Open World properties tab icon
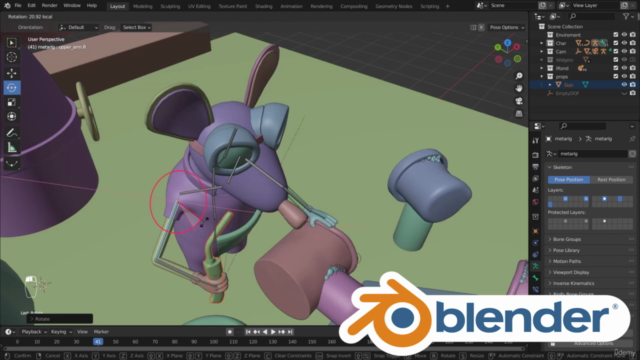This screenshot has height=360, width=640. pyautogui.click(x=536, y=202)
